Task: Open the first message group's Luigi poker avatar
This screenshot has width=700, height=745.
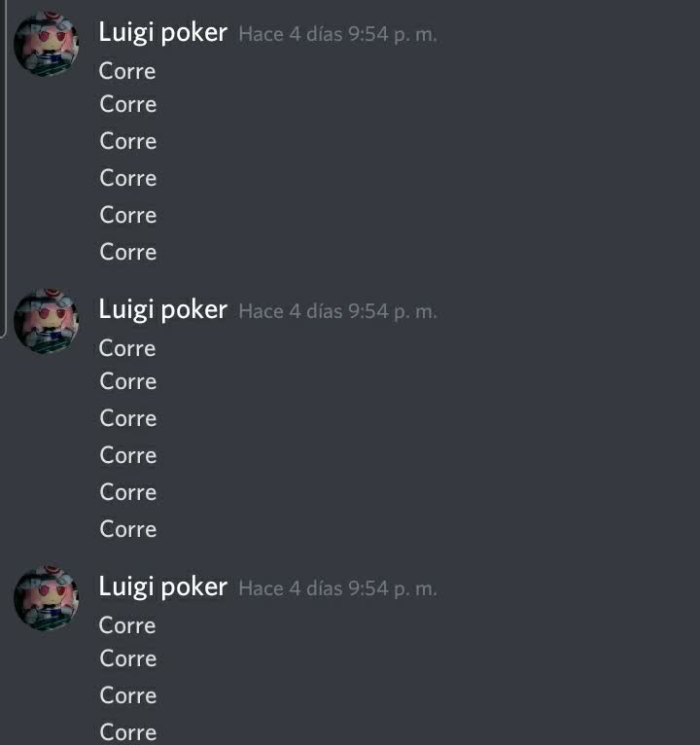Action: (46, 43)
